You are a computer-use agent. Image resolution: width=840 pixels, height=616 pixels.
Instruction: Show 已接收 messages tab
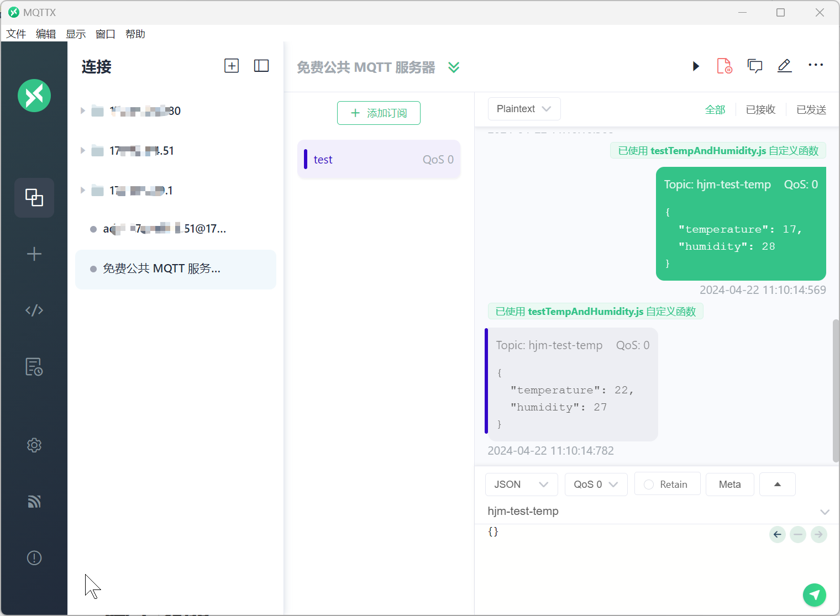coord(761,110)
